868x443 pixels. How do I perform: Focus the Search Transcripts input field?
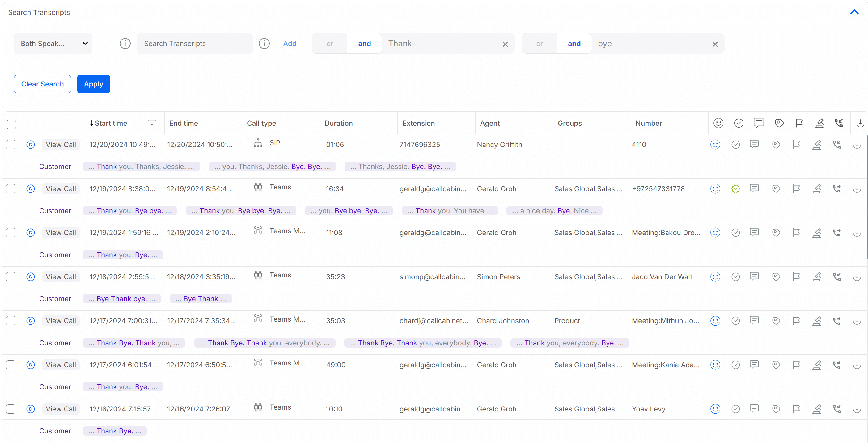pos(195,44)
